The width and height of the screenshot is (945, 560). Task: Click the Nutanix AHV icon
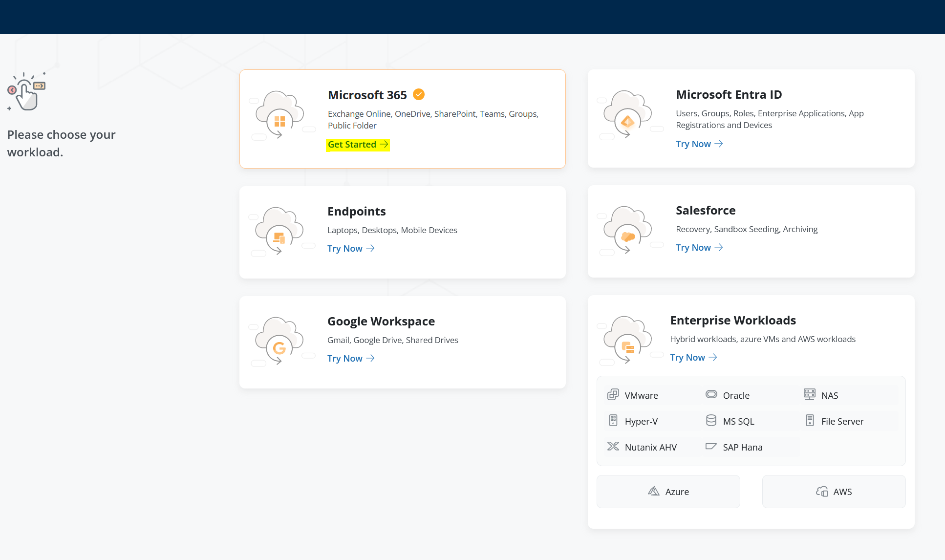[x=613, y=447]
